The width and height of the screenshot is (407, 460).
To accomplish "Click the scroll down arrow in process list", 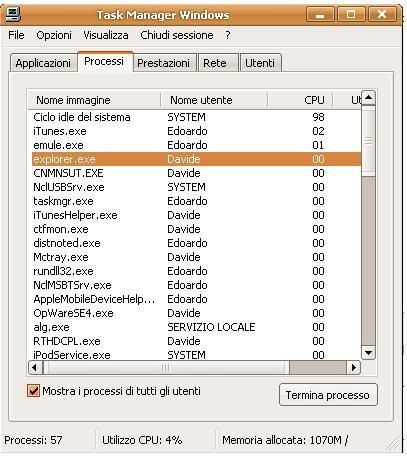I will tap(368, 353).
